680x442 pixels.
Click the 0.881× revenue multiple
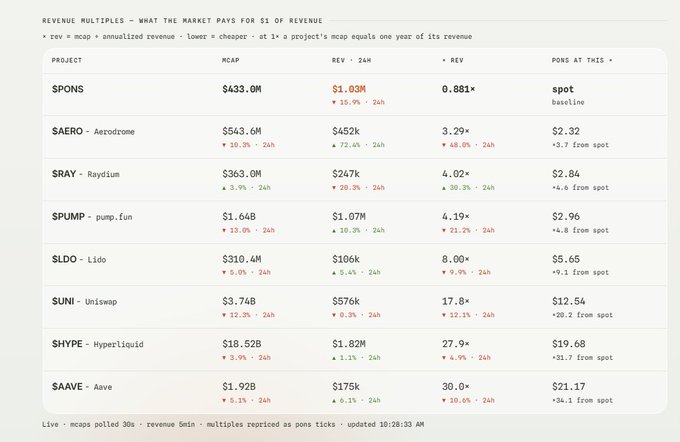pyautogui.click(x=458, y=89)
